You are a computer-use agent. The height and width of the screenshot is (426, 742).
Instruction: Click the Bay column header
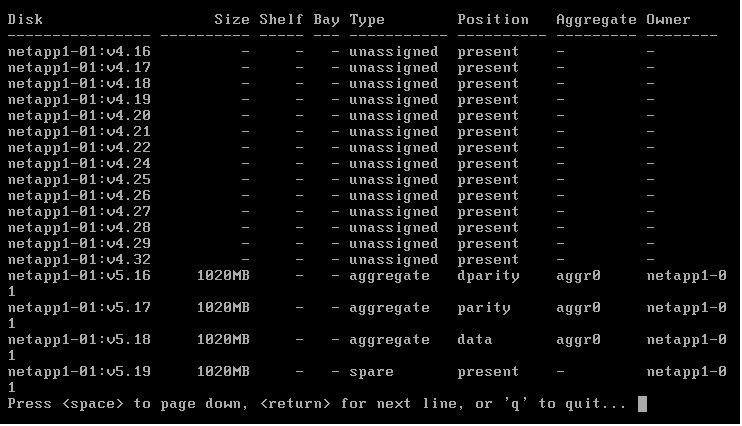(x=327, y=20)
